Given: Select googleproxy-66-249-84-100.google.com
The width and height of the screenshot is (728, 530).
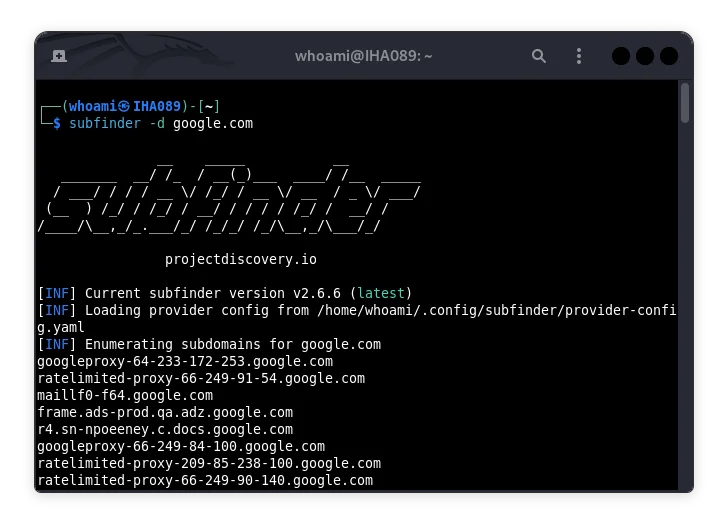Looking at the screenshot, I should pyautogui.click(x=181, y=446).
